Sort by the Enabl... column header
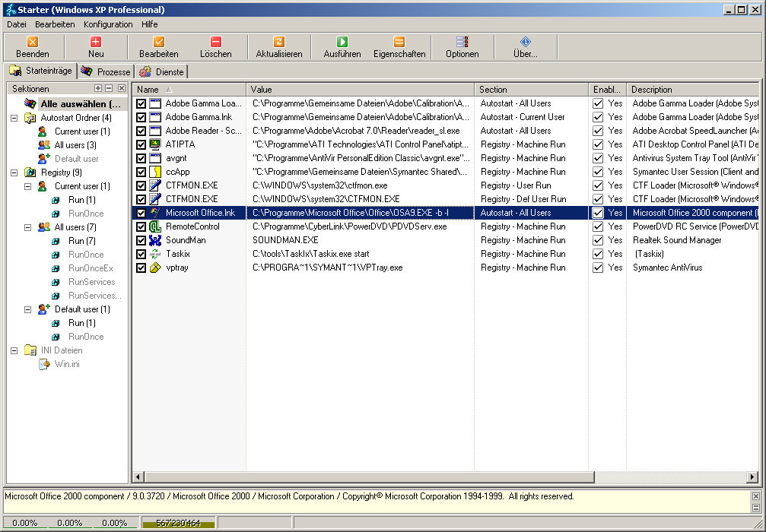Viewport: 766px width, 532px height. pos(608,90)
